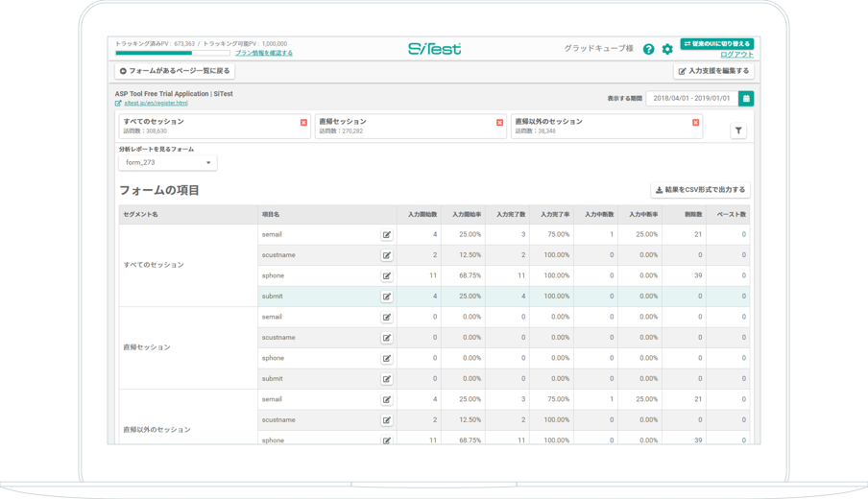The height and width of the screenshot is (499, 868).
Task: Open the form_273 dropdown
Action: point(167,163)
